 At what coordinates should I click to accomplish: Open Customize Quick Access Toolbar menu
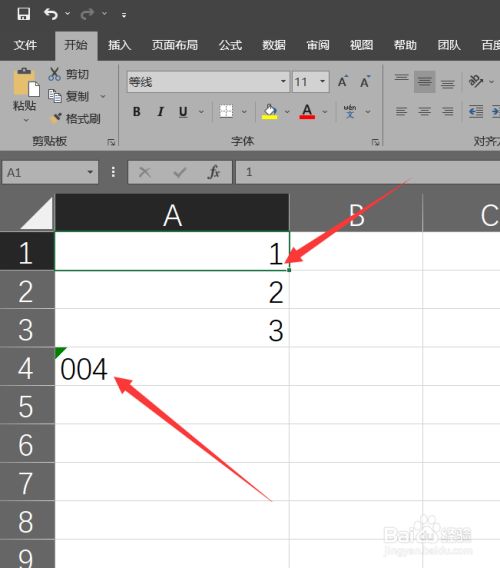point(124,15)
